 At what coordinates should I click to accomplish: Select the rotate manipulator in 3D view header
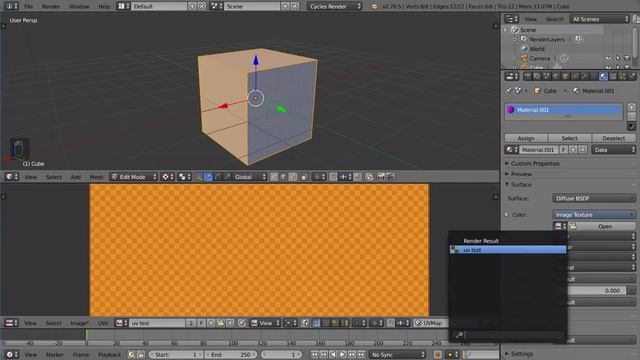click(218, 177)
